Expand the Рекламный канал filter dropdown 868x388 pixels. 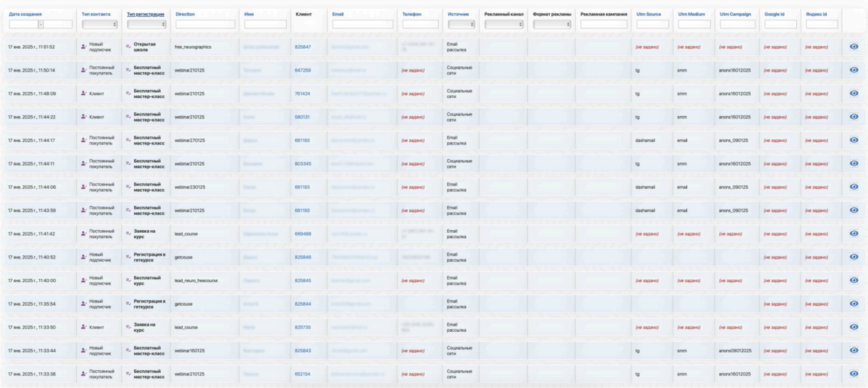(503, 24)
